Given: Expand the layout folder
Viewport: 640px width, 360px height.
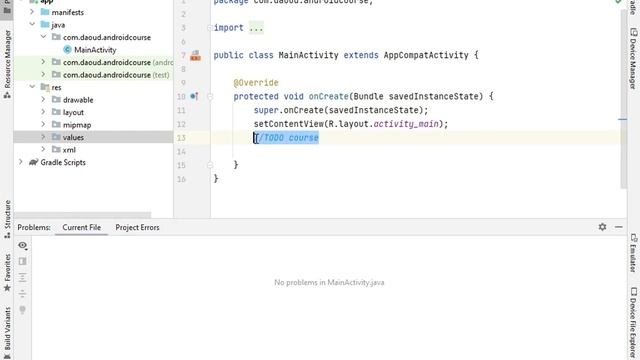Looking at the screenshot, I should coord(43,112).
